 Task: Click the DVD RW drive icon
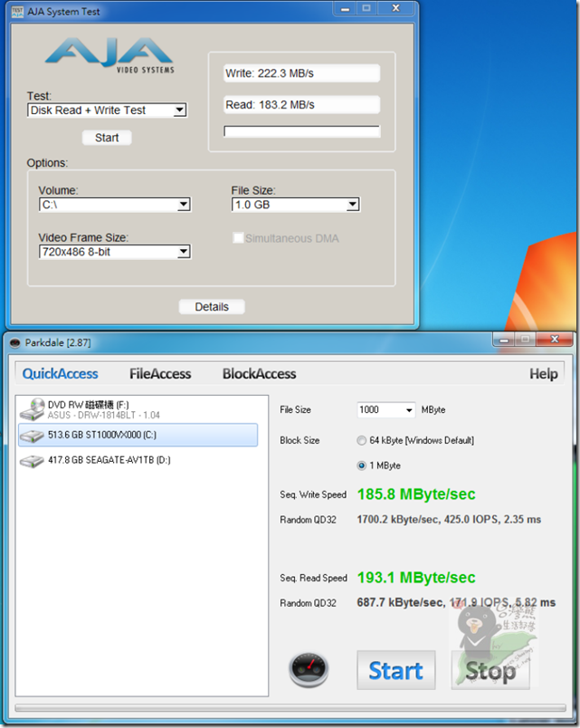click(x=32, y=409)
